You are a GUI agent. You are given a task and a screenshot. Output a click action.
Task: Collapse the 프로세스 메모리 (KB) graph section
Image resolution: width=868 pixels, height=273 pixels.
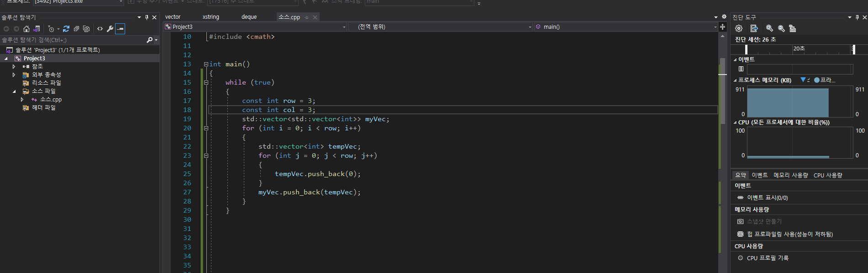pyautogui.click(x=735, y=80)
